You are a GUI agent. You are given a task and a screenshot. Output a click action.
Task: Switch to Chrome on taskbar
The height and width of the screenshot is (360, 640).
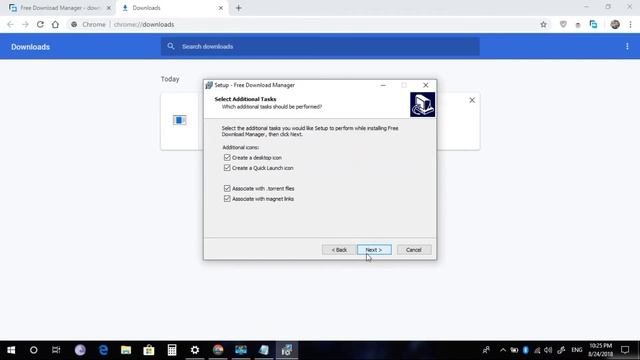tap(218, 350)
